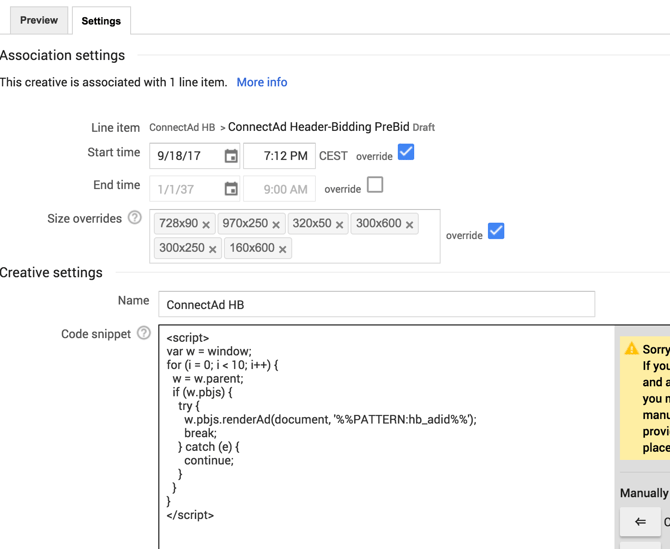Select the 160x600 size chip label
This screenshot has height=549, width=670.
point(252,248)
